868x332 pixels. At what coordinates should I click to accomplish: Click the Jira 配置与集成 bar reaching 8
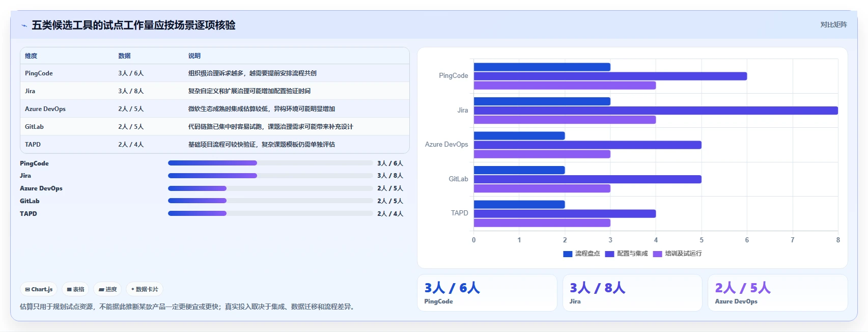pos(656,110)
